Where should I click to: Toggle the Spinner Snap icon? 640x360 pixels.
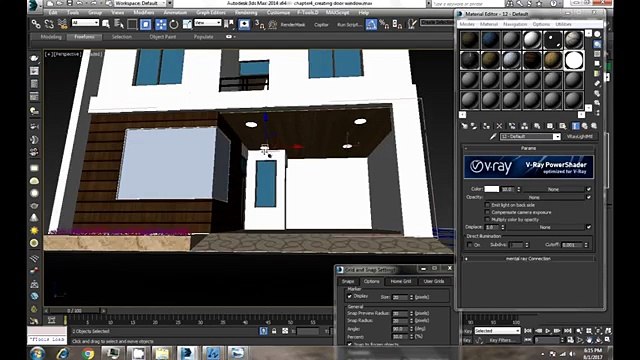(397, 24)
